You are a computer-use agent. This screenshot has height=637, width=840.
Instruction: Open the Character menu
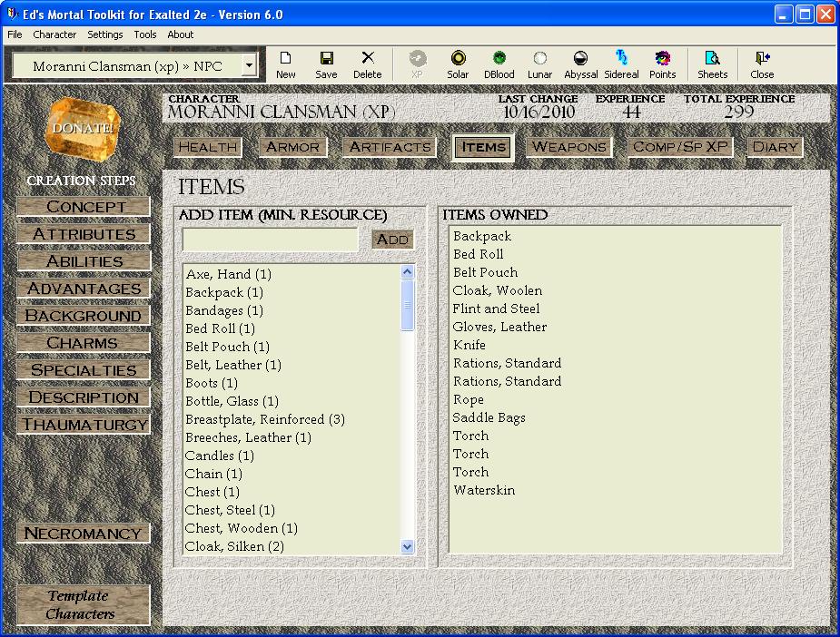[x=54, y=34]
